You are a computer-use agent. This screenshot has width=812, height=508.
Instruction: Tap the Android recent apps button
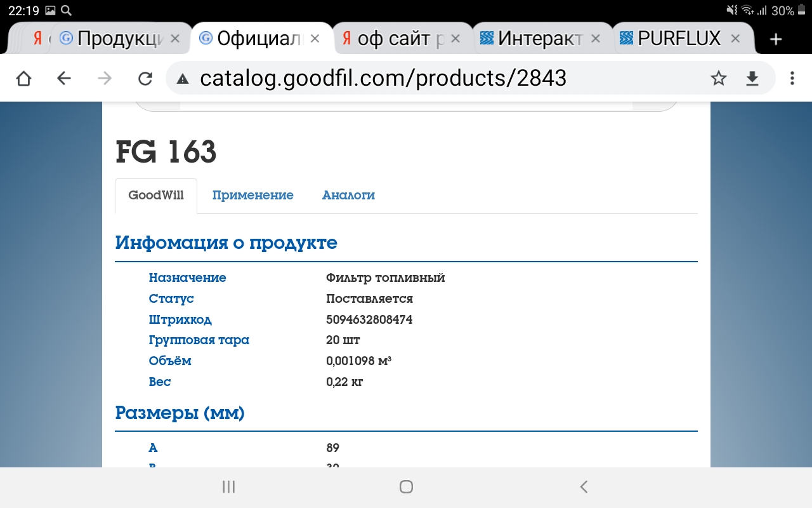pyautogui.click(x=229, y=487)
